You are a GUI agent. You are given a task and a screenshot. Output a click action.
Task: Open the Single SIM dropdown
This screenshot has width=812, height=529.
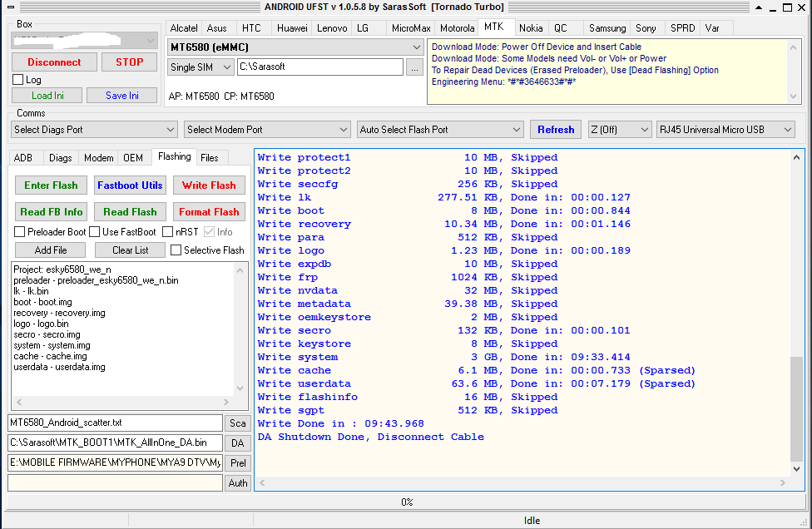click(x=201, y=67)
